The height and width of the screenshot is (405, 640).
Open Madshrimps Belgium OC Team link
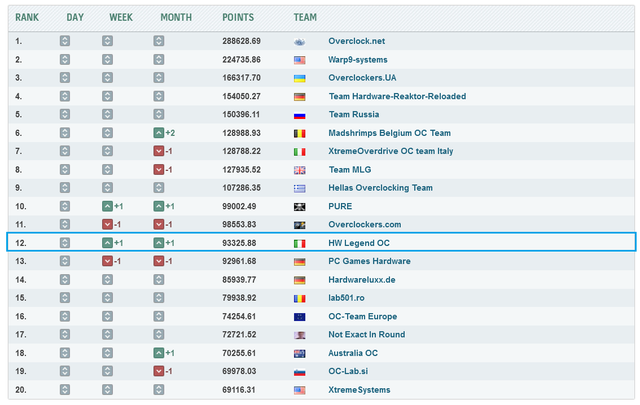tap(389, 133)
